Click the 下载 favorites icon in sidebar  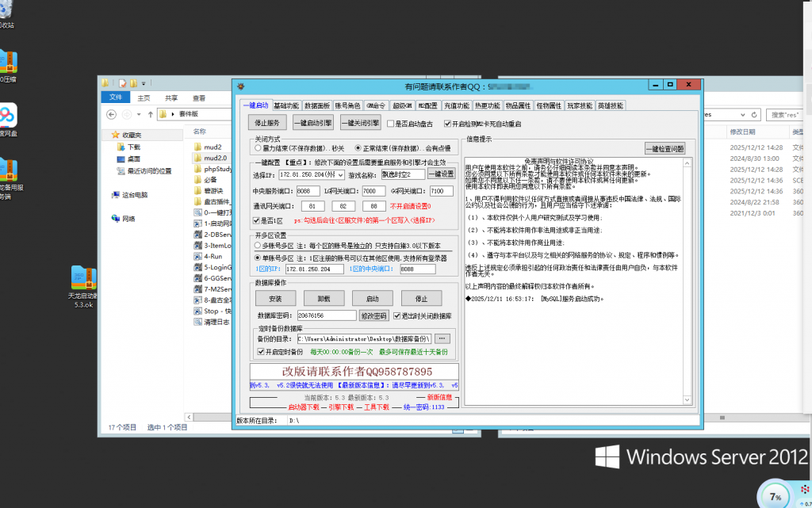120,147
